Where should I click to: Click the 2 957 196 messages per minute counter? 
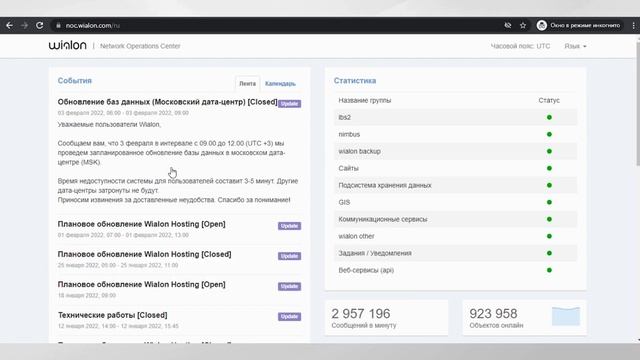tap(386, 318)
